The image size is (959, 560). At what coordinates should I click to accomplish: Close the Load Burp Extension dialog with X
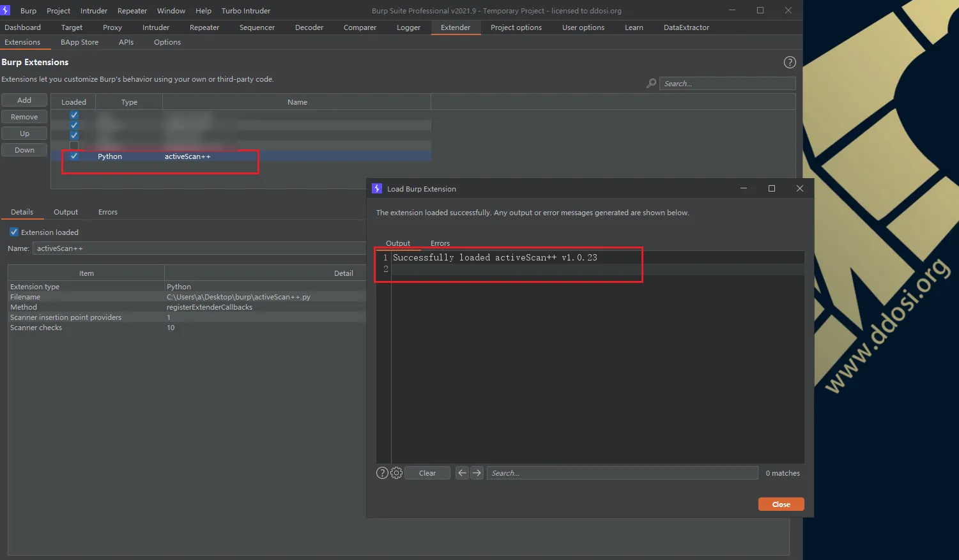click(799, 188)
